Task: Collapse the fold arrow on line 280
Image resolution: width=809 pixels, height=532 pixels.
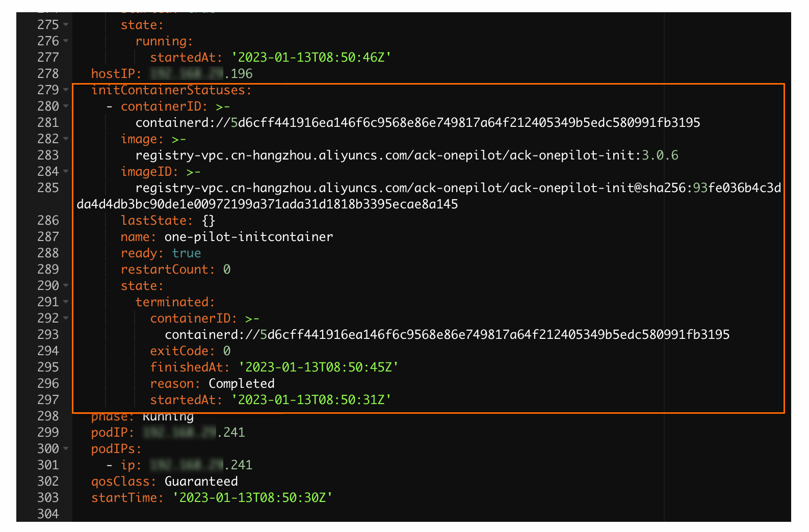Action: (x=66, y=106)
